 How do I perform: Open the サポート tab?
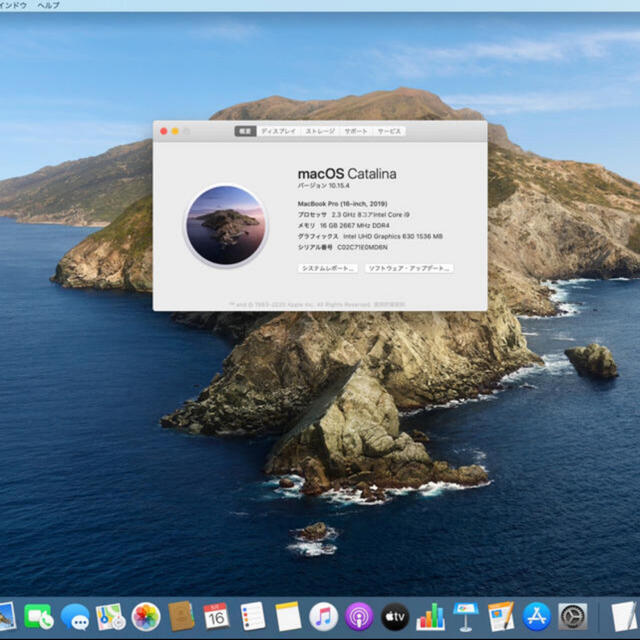pyautogui.click(x=356, y=131)
